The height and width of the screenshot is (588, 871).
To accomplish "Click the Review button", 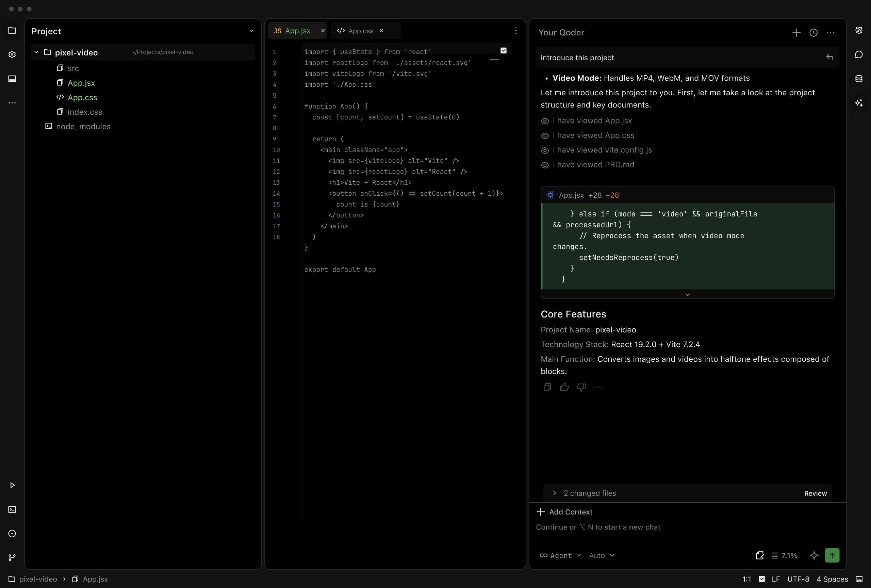I will pyautogui.click(x=815, y=493).
